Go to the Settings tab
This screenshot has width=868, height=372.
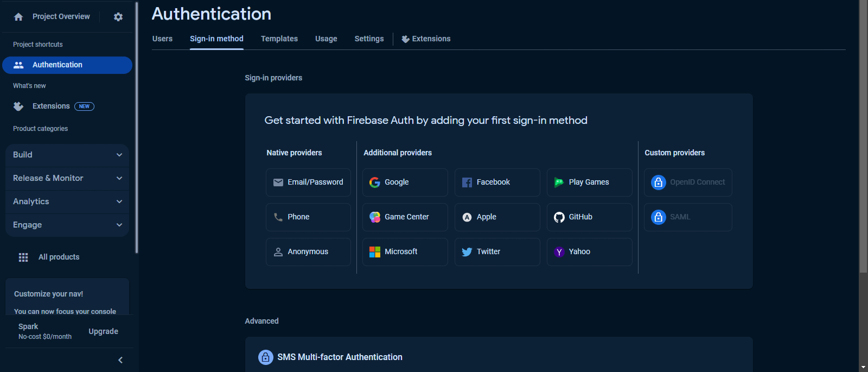369,39
